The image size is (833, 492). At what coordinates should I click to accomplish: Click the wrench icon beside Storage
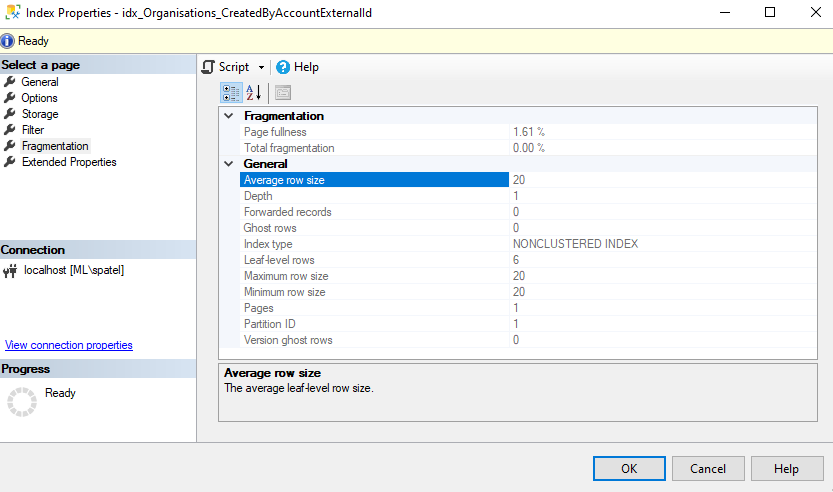click(10, 114)
